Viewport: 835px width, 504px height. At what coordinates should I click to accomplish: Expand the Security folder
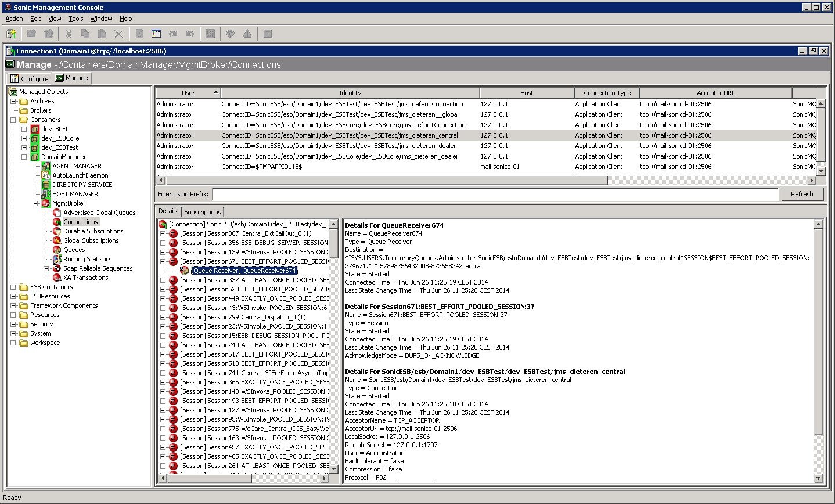click(13, 324)
